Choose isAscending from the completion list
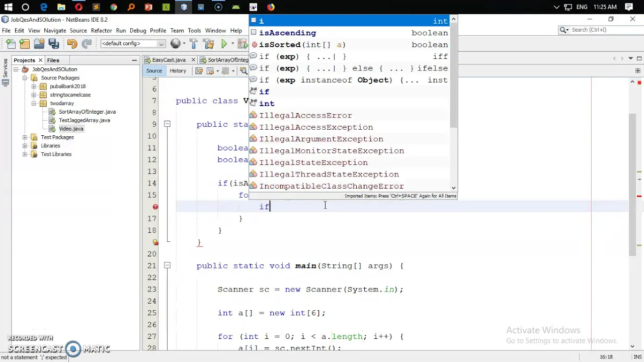Screen dimensions: 644x362 [349, 33]
